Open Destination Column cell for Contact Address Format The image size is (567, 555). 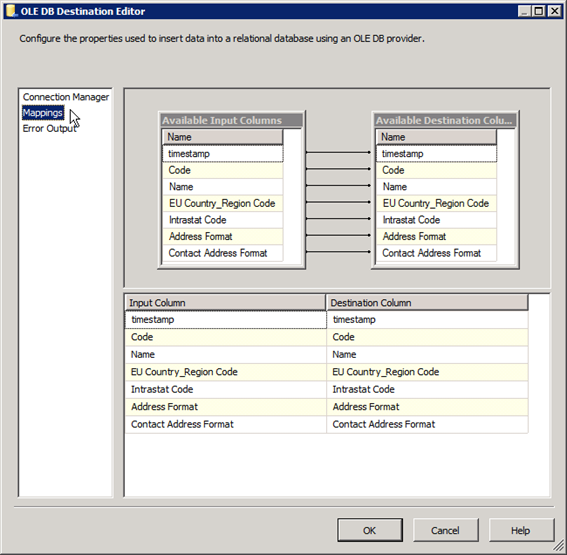427,424
